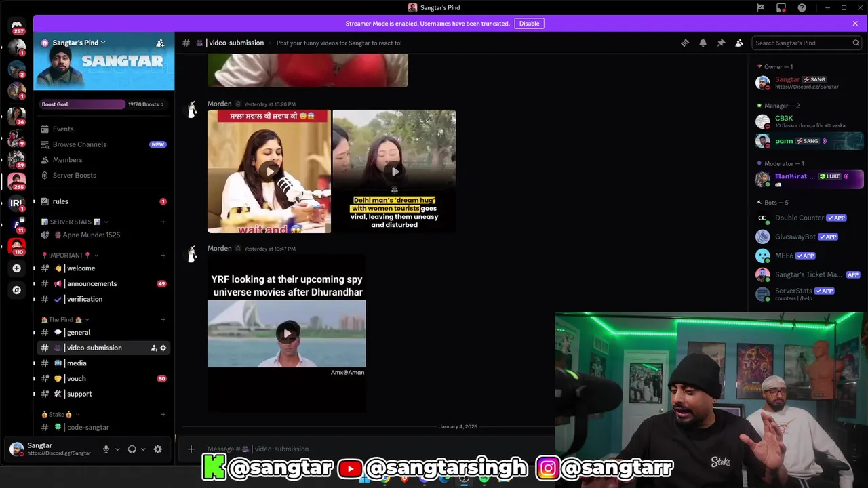Open inbox icon in title bar
The height and width of the screenshot is (488, 868).
point(781,7)
